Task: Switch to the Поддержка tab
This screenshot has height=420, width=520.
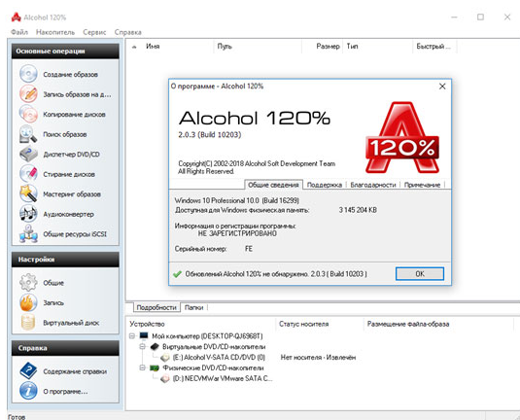Action: [x=325, y=185]
